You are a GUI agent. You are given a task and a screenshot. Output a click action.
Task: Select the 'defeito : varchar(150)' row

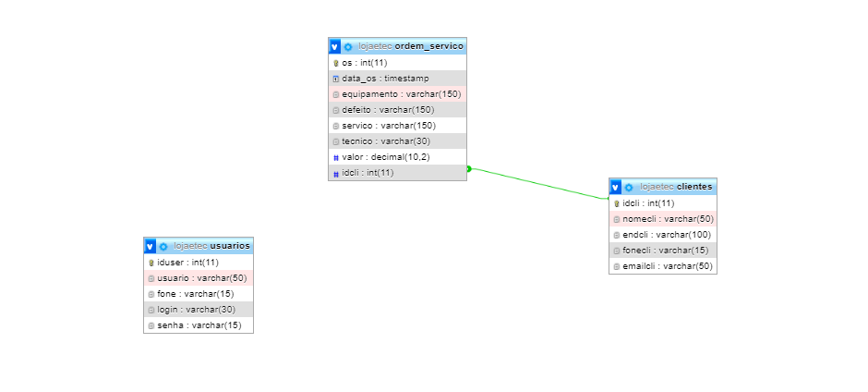[x=397, y=110]
